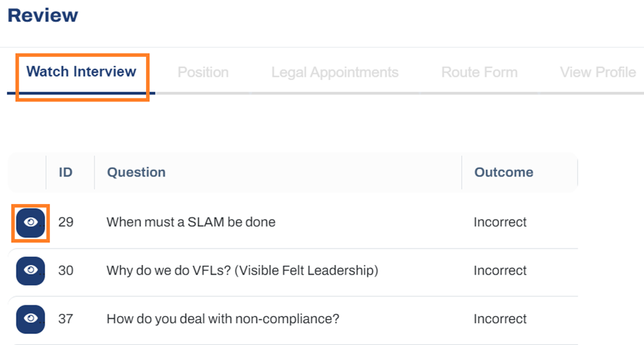Click the Incorrect outcome for question 30

[500, 270]
